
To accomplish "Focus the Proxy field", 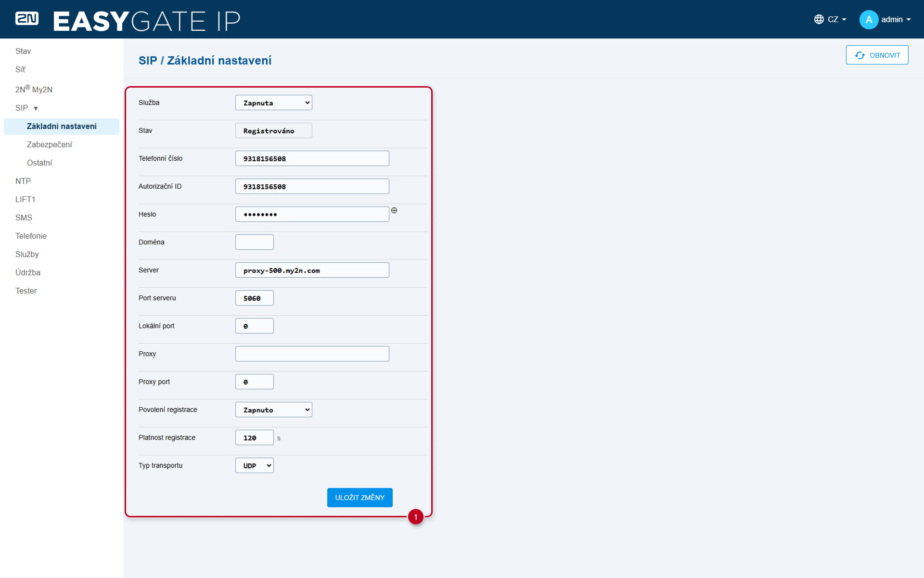I will click(312, 354).
